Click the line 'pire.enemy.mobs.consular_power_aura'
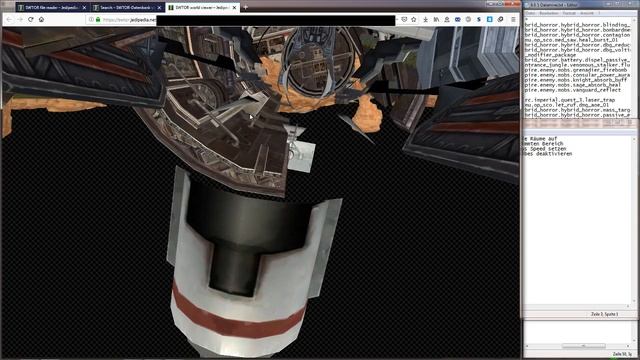 (577, 75)
